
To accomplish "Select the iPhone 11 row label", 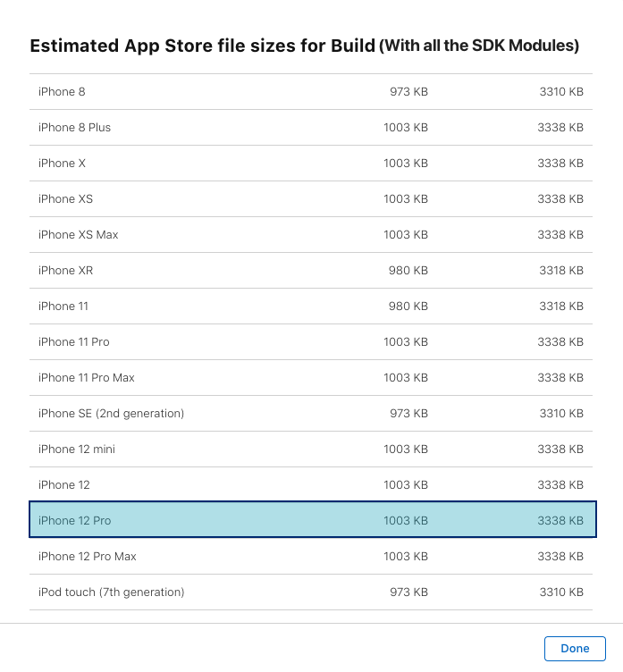I will 63,306.
